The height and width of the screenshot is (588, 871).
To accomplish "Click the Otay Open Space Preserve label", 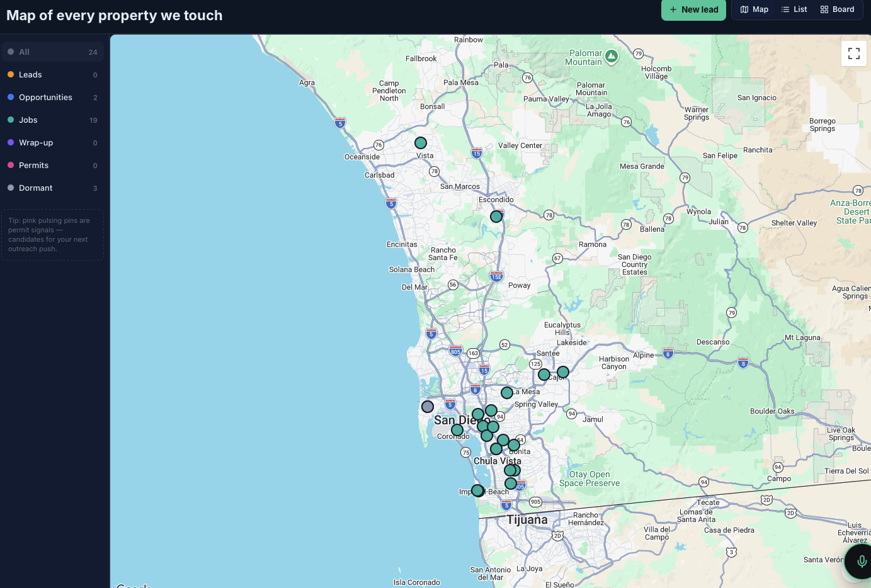I will click(589, 478).
